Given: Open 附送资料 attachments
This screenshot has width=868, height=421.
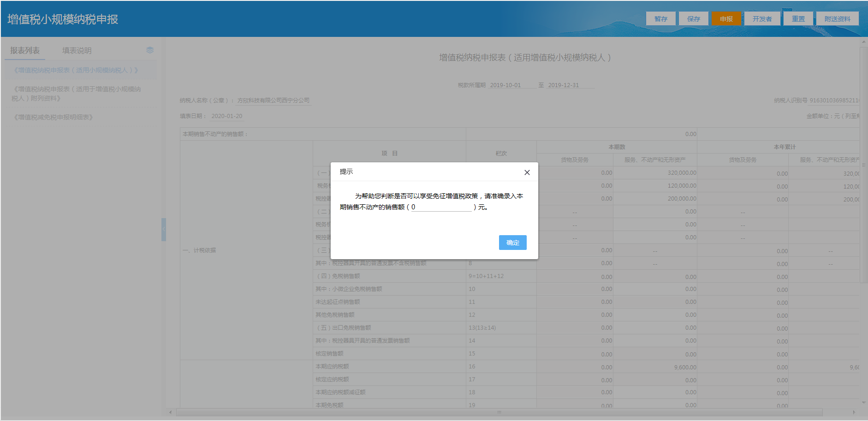Looking at the screenshot, I should point(837,18).
